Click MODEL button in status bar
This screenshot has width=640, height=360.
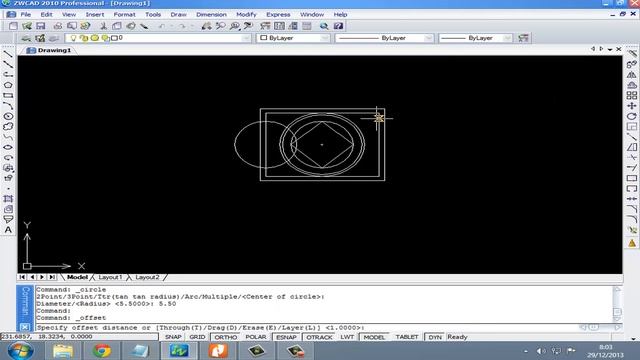[374, 337]
